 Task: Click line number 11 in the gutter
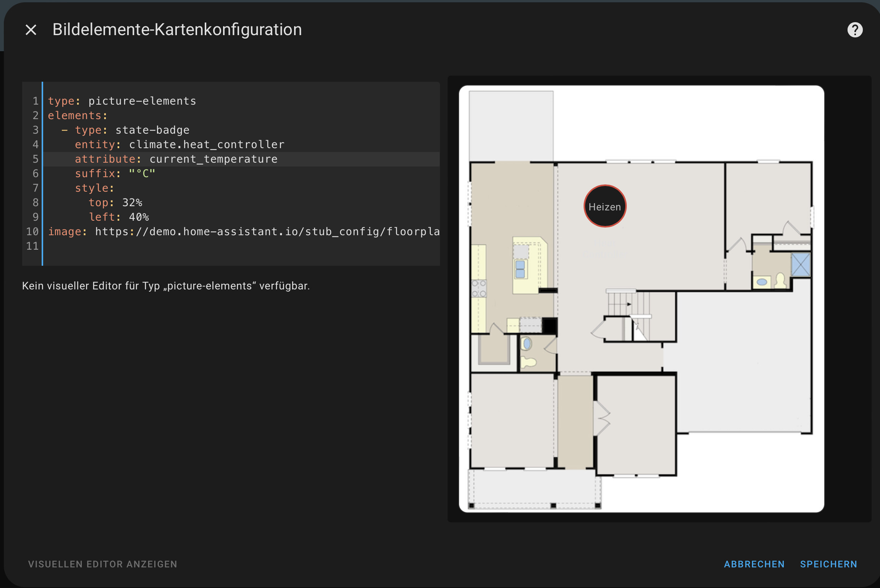click(32, 246)
